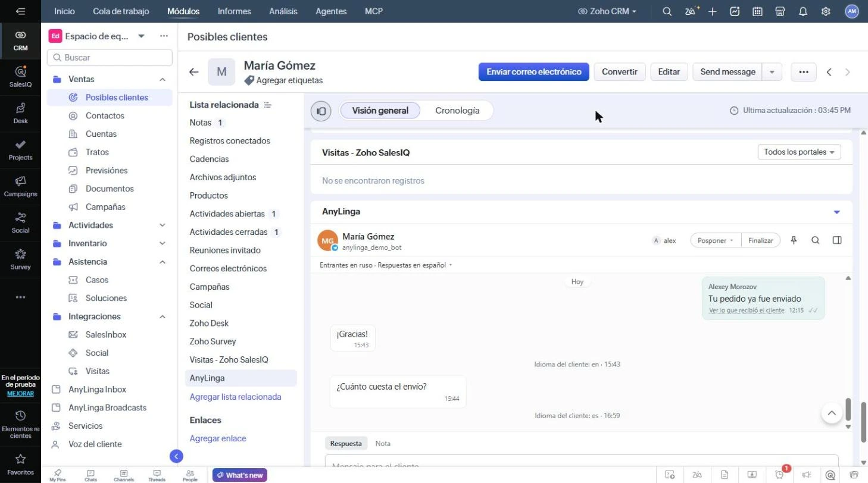Open the Zia assistant icon
The image size is (868, 483).
[691, 11]
